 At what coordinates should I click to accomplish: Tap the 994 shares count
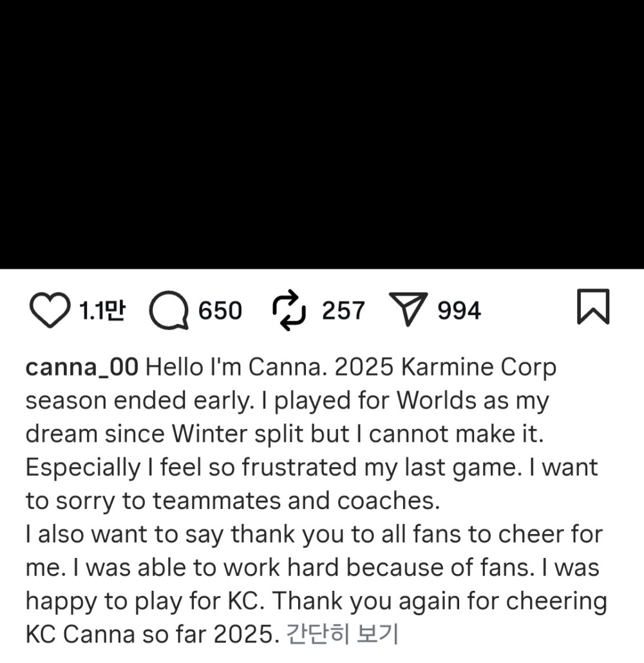tap(459, 311)
